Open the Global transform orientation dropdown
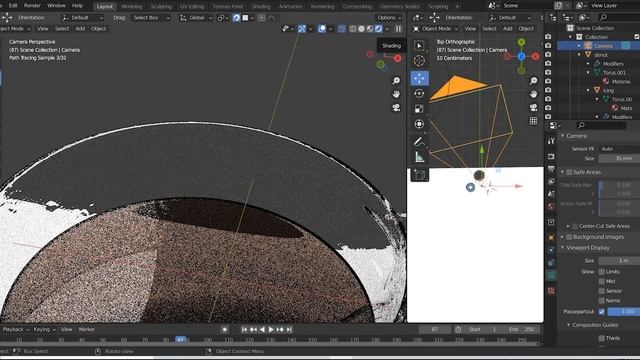This screenshot has width=640, height=360. tap(196, 18)
